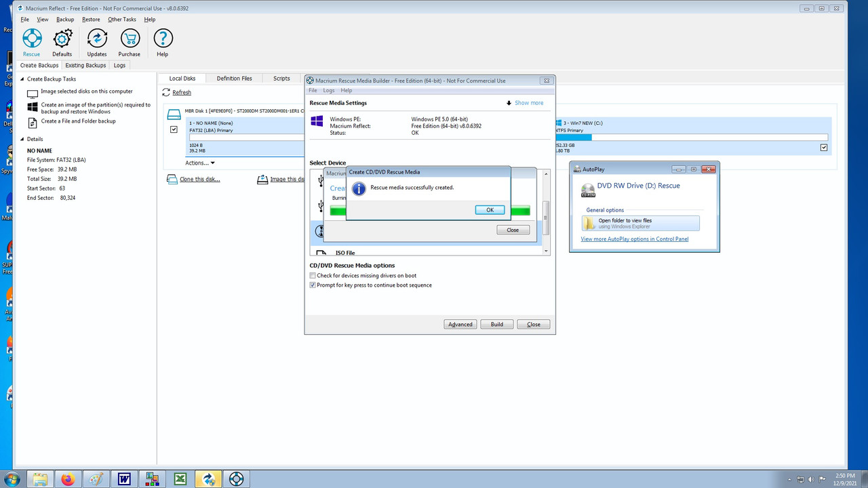This screenshot has height=488, width=868.
Task: Open Logs menu in Rescue Media Builder
Action: [329, 90]
